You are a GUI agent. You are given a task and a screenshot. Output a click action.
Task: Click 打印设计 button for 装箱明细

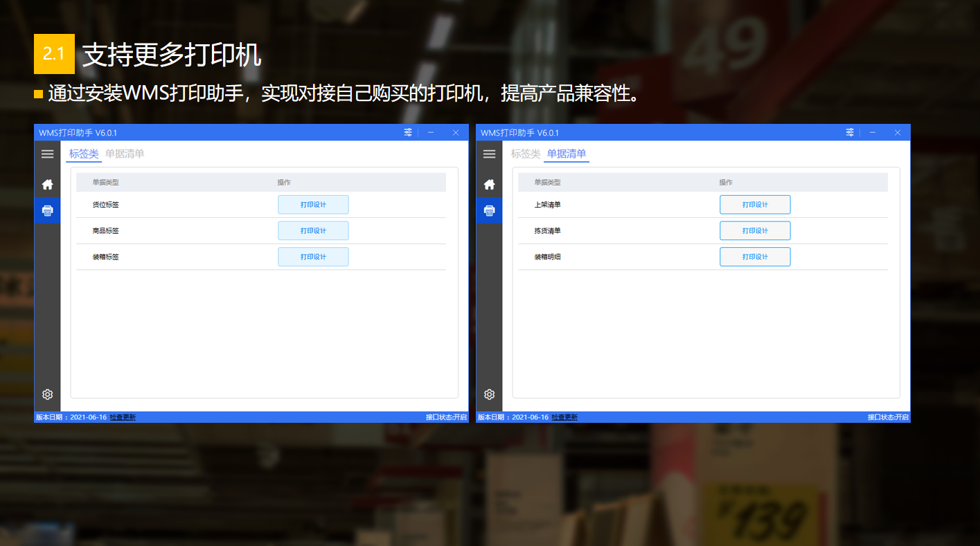point(755,257)
